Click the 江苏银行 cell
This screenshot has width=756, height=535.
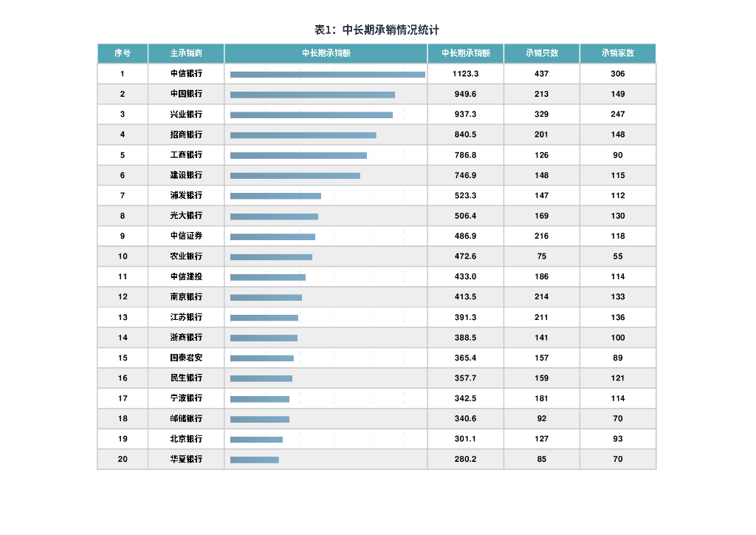[186, 317]
